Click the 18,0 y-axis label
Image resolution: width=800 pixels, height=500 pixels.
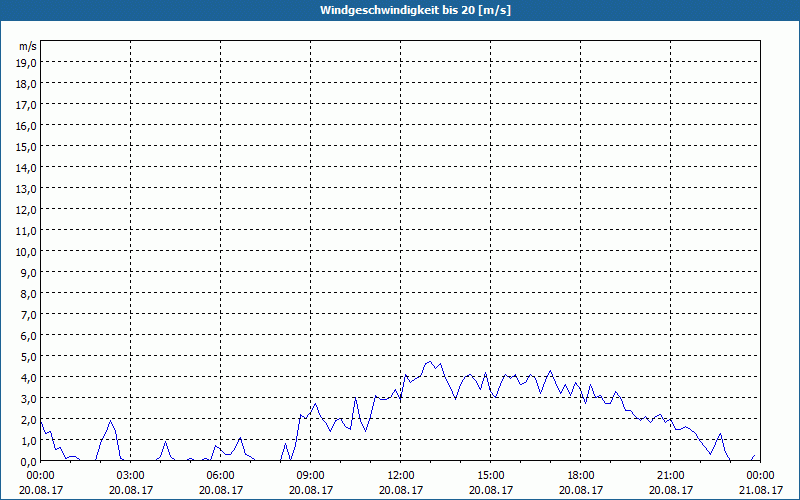[28, 84]
